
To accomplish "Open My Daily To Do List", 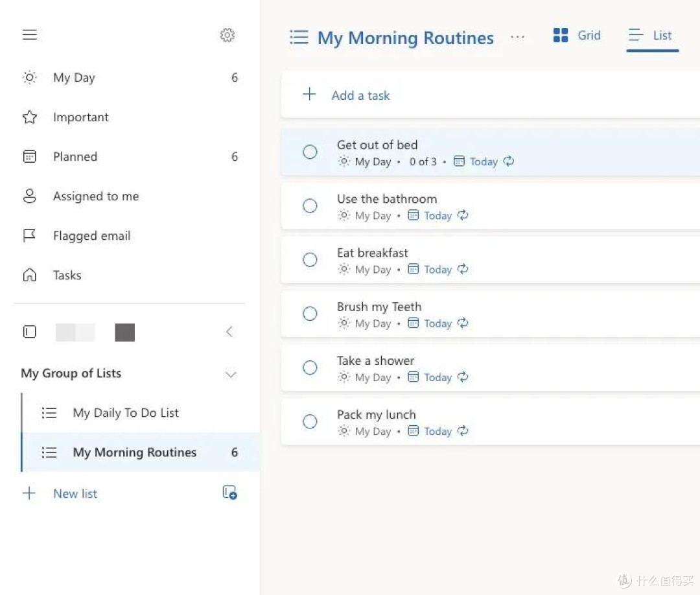I will (x=141, y=413).
